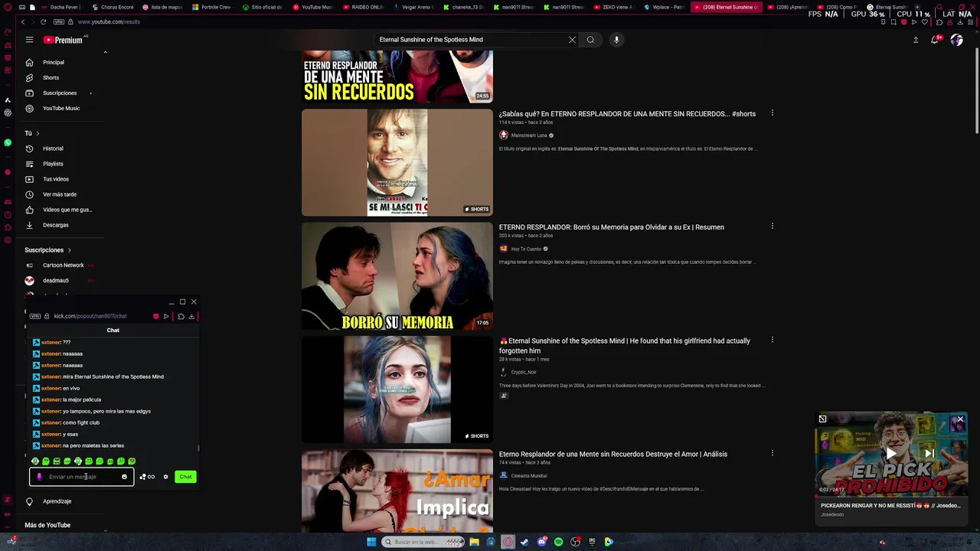The image size is (980, 551).
Task: Start voice search with microphone icon
Action: pyautogui.click(x=616, y=40)
